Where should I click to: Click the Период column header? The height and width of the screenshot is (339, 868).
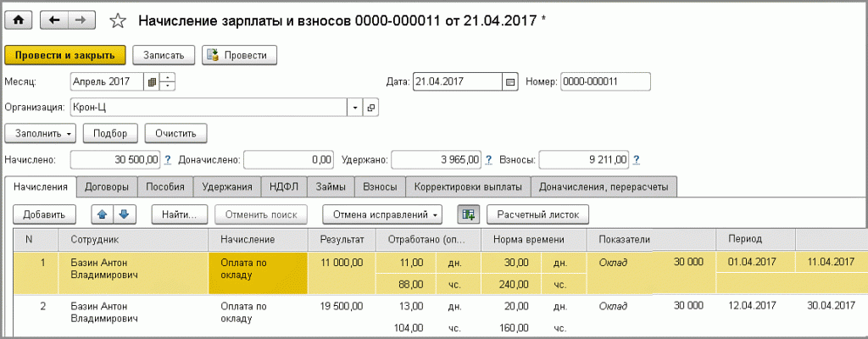755,239
